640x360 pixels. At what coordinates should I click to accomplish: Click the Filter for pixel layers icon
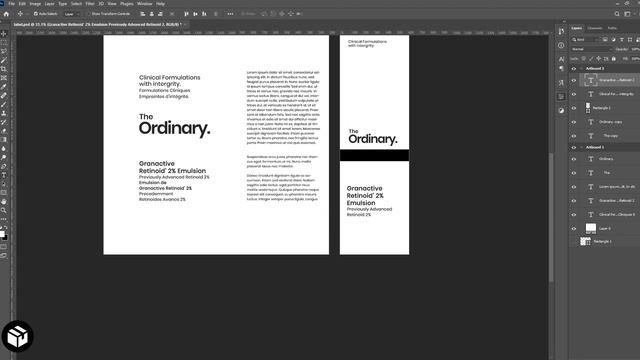point(605,40)
